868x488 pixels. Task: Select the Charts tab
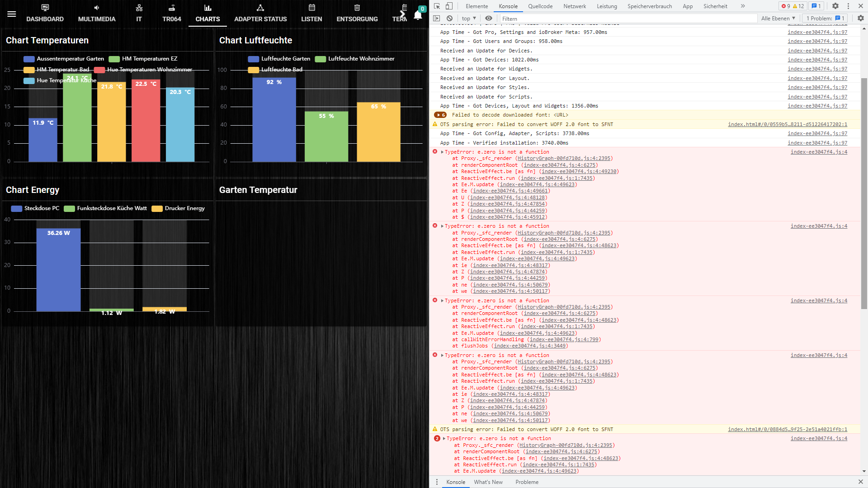tap(208, 14)
